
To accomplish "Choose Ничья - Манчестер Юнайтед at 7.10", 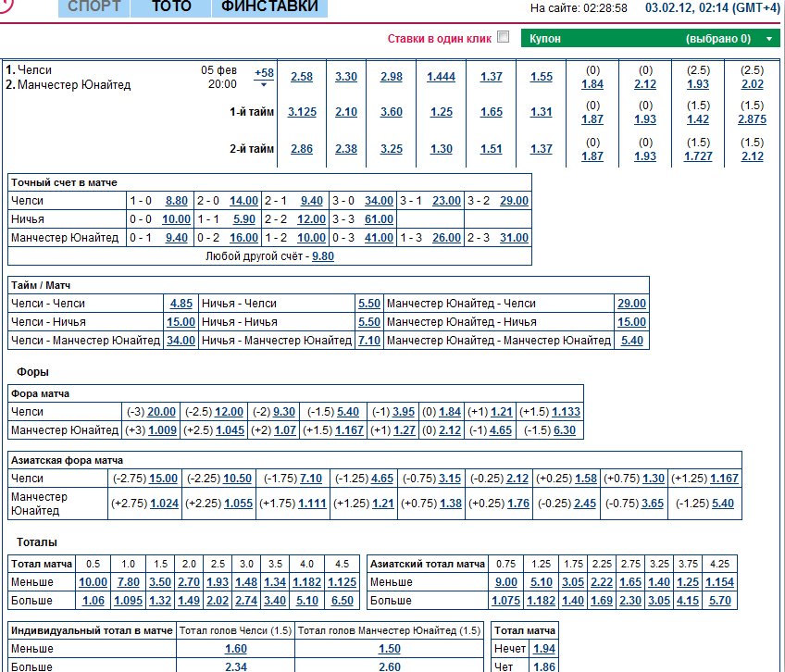I will (369, 341).
